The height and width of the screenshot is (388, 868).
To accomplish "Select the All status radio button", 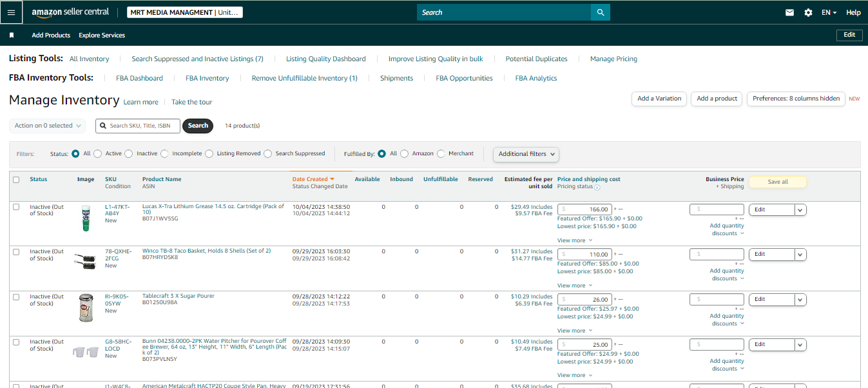I will point(76,154).
